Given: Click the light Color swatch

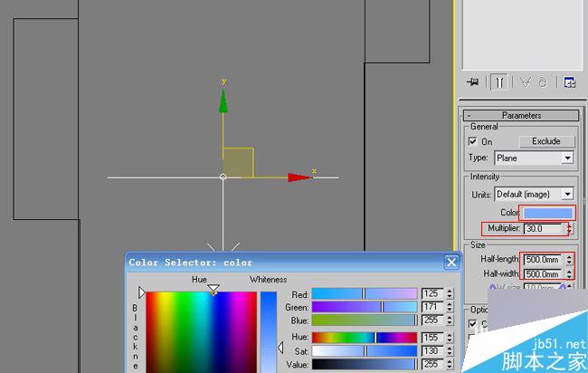Looking at the screenshot, I should coord(548,213).
